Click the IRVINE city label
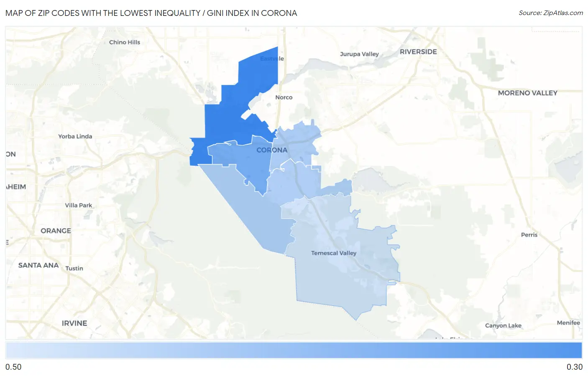 74,323
